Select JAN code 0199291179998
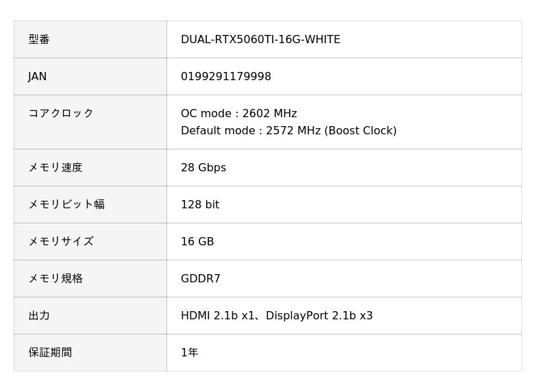This screenshot has height=392, width=548. [x=226, y=77]
